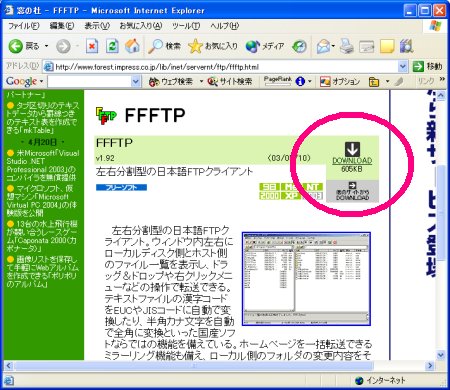Image resolution: width=450 pixels, height=390 pixels.
Task: Click Google site search (サイト検索) button
Action: click(230, 81)
